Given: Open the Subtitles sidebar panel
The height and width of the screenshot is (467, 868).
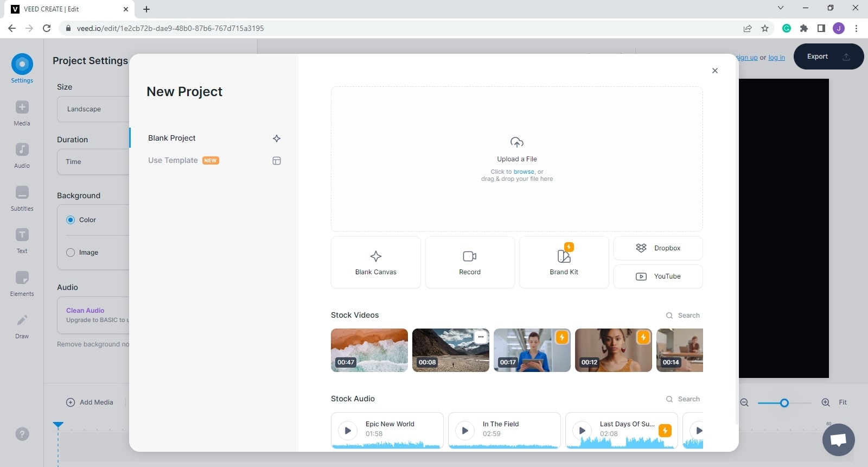Looking at the screenshot, I should click(22, 198).
